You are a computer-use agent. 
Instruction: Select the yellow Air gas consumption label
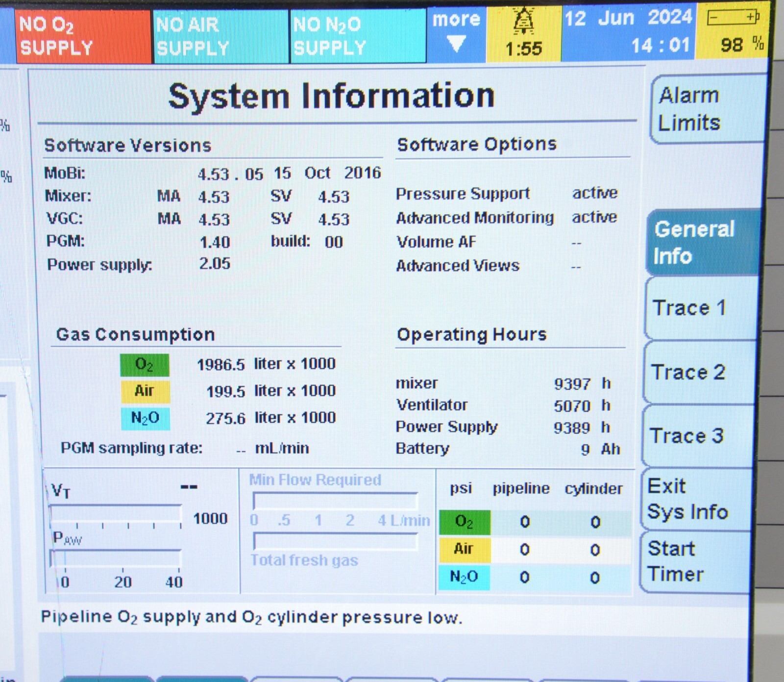[145, 391]
